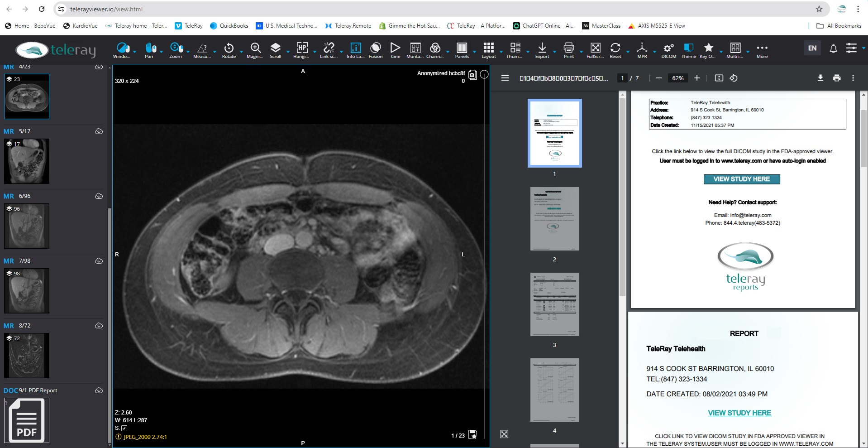Image resolution: width=868 pixels, height=448 pixels.
Task: Expand the Measure tool dropdown arrow
Action: tap(215, 52)
